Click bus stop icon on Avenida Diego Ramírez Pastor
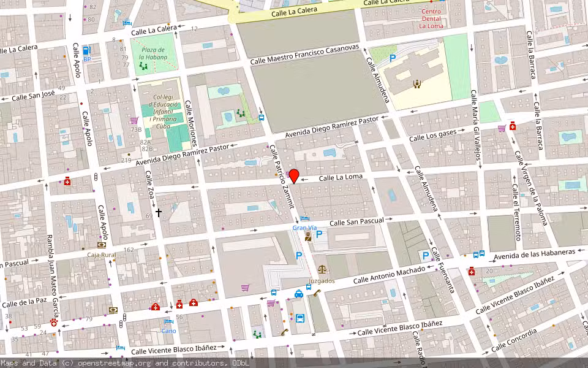The image size is (588, 368). tap(262, 117)
